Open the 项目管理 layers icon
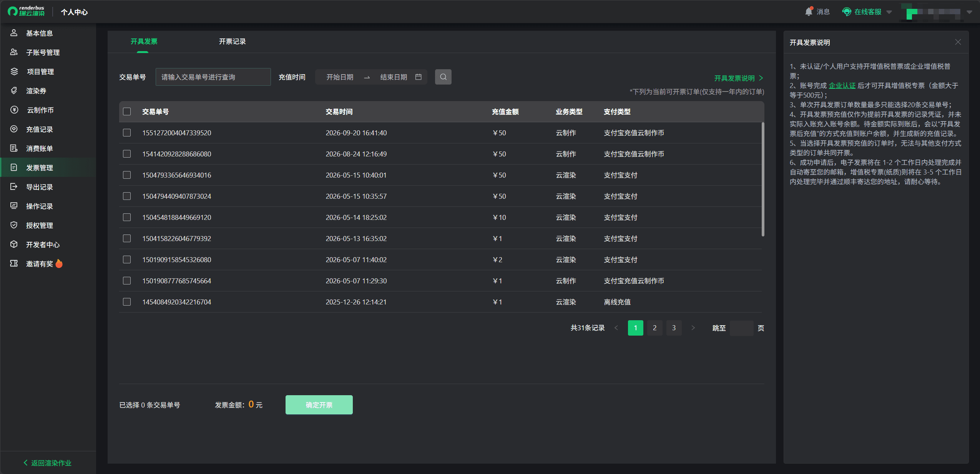The width and height of the screenshot is (980, 474). pyautogui.click(x=14, y=72)
